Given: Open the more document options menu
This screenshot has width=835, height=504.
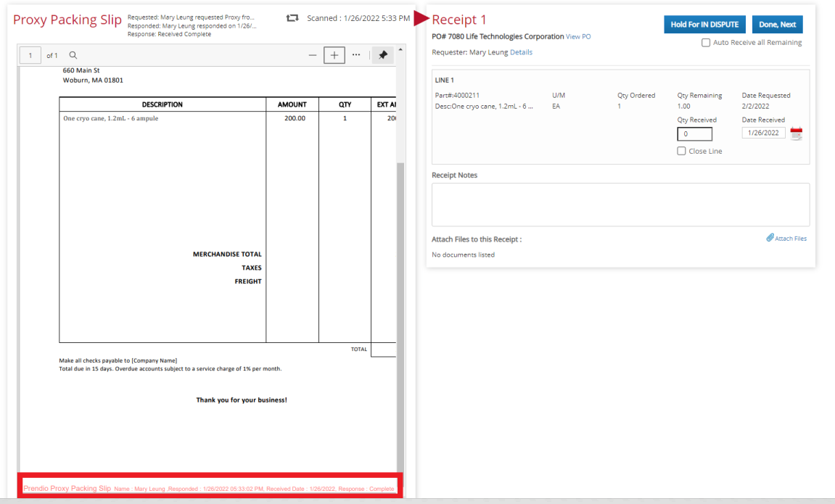Looking at the screenshot, I should tap(356, 54).
